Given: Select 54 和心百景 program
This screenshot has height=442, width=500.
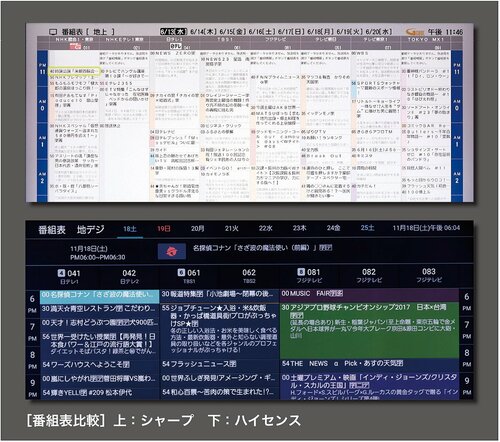Looking at the screenshot, I should coord(219,392).
